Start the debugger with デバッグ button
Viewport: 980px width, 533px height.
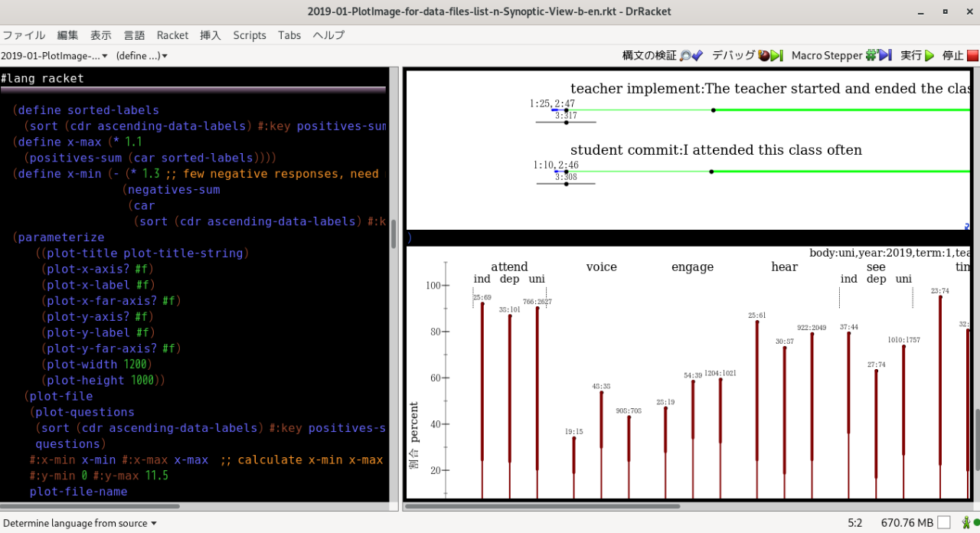click(746, 56)
